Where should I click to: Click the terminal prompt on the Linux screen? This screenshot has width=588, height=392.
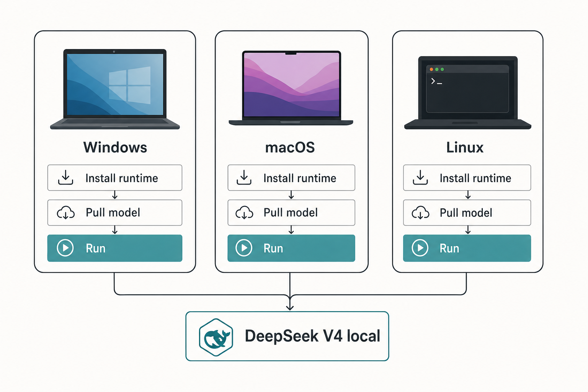tap(436, 81)
